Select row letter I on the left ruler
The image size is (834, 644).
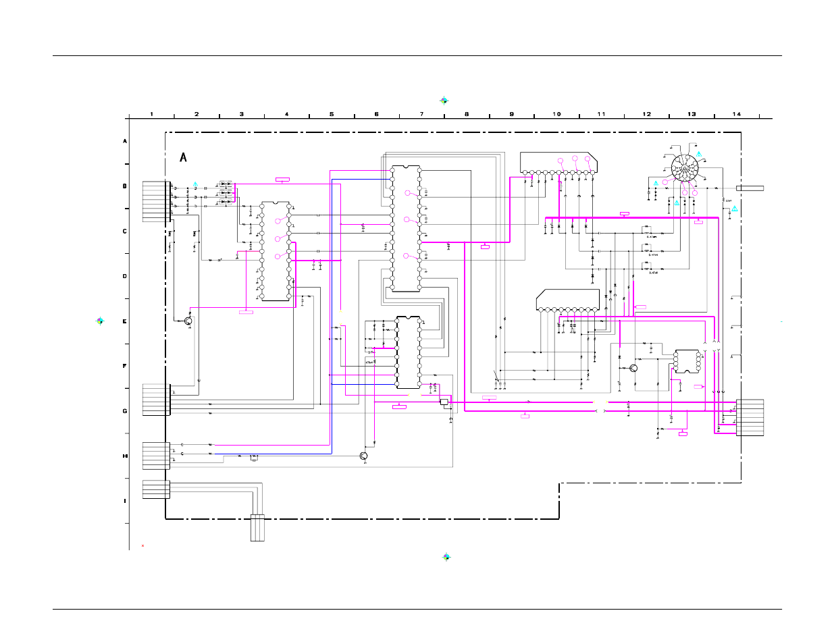point(124,501)
